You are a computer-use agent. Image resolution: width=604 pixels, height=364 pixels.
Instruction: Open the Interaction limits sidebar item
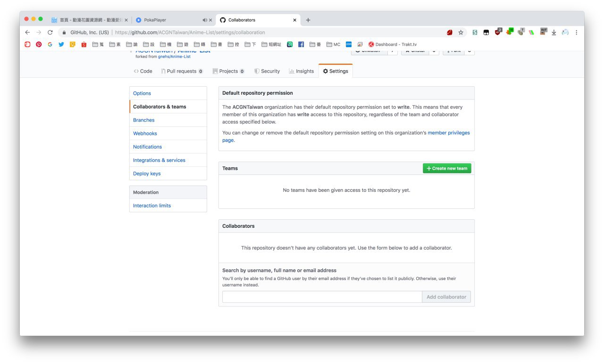[168, 206]
